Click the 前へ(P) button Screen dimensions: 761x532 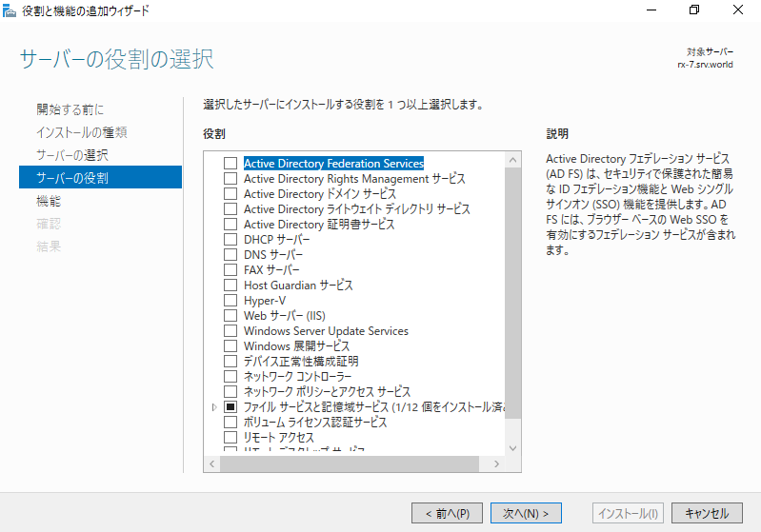(x=447, y=513)
